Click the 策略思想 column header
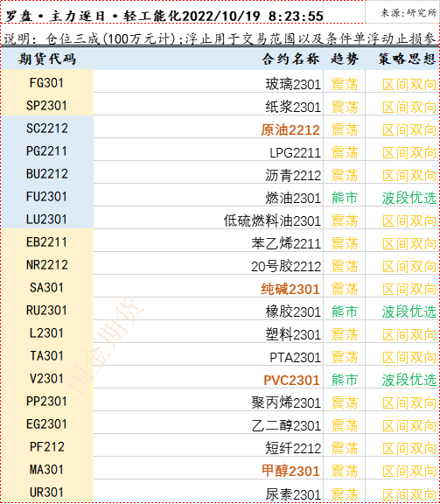This screenshot has height=504, width=440. 407,59
